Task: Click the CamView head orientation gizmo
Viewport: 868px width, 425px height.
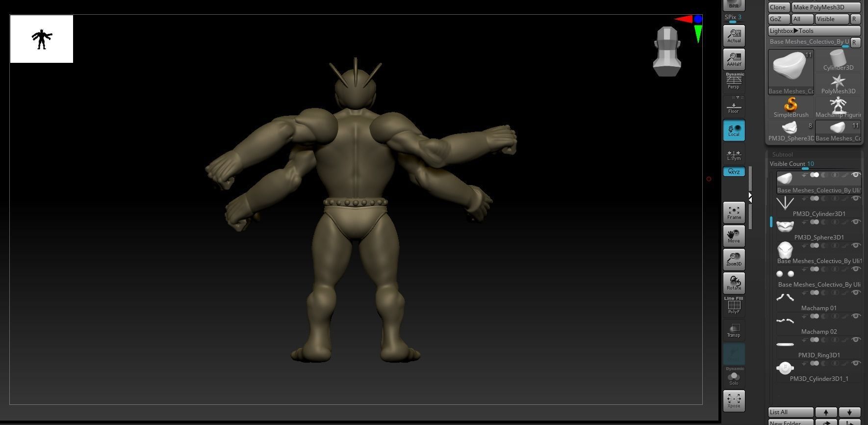Action: 667,52
